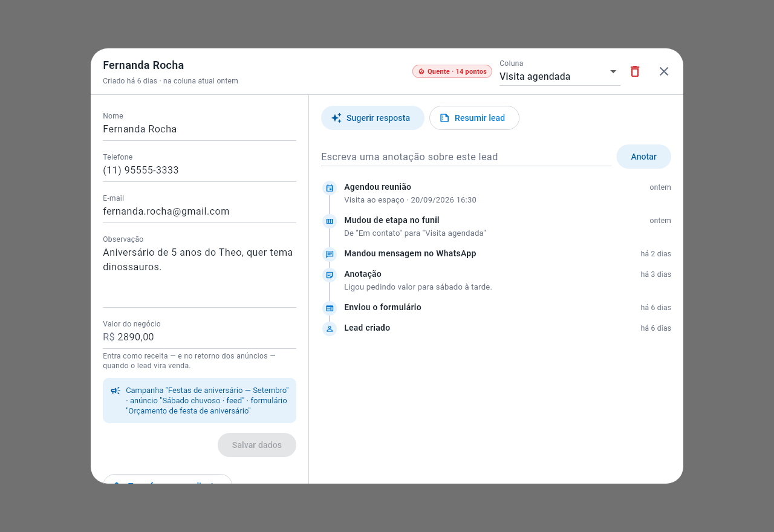Viewport: 774px width, 532px height.
Task: Click the document icon in Resumir lead
Action: (444, 118)
